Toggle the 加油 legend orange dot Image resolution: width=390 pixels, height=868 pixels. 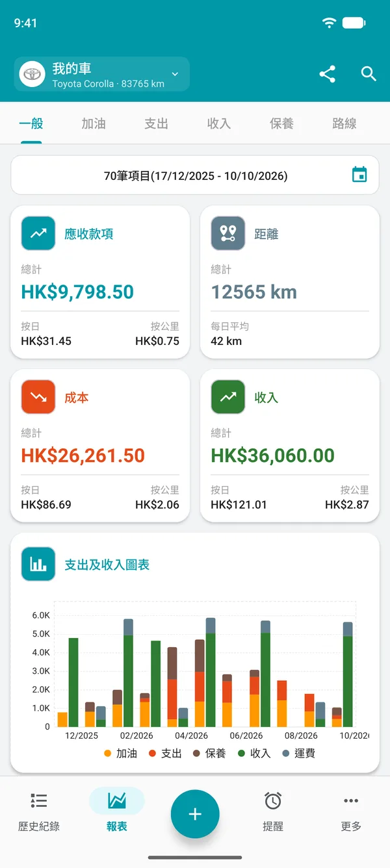coord(108,754)
